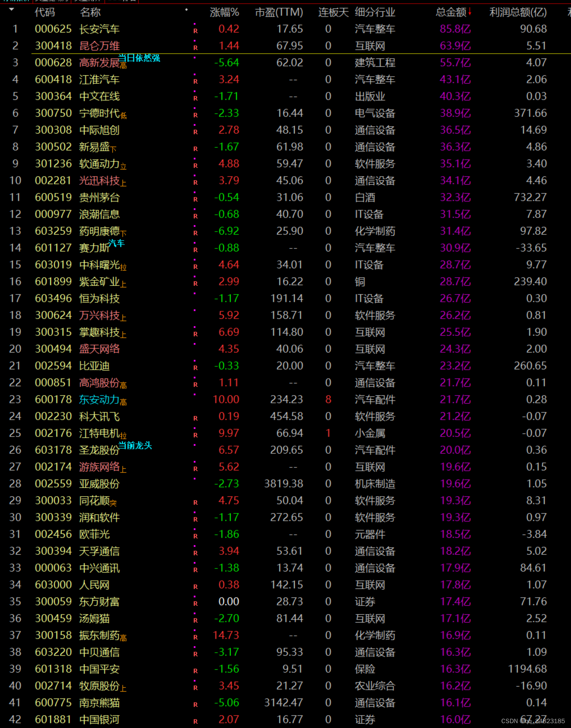This screenshot has width=571, height=728.
Task: Sort by the 代码 column header
Action: 45,12
